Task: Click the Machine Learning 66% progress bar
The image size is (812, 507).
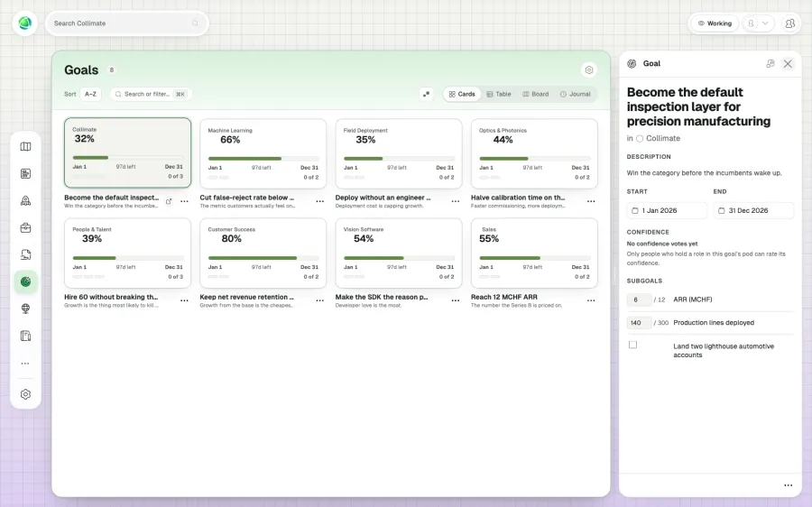Action: [263, 159]
